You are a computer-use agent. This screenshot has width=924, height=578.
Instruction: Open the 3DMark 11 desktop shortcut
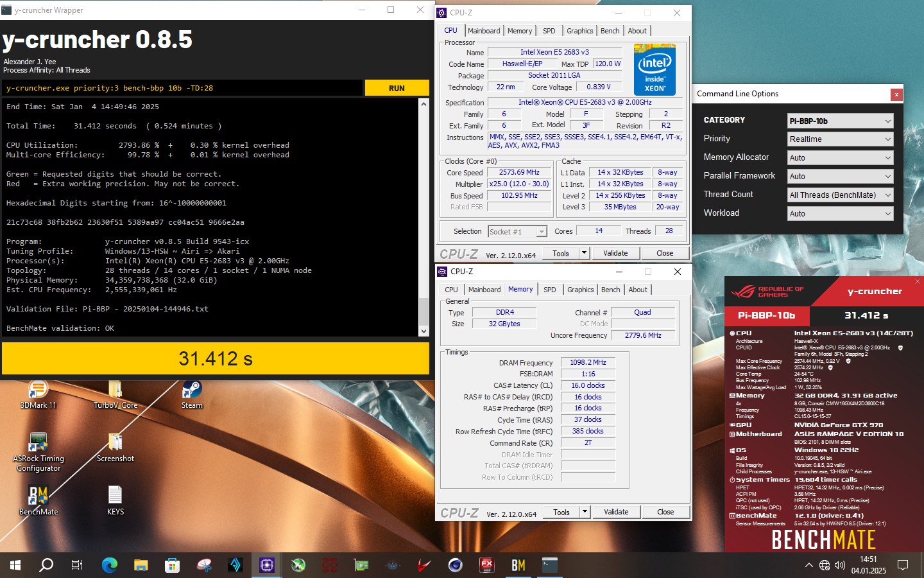point(38,394)
